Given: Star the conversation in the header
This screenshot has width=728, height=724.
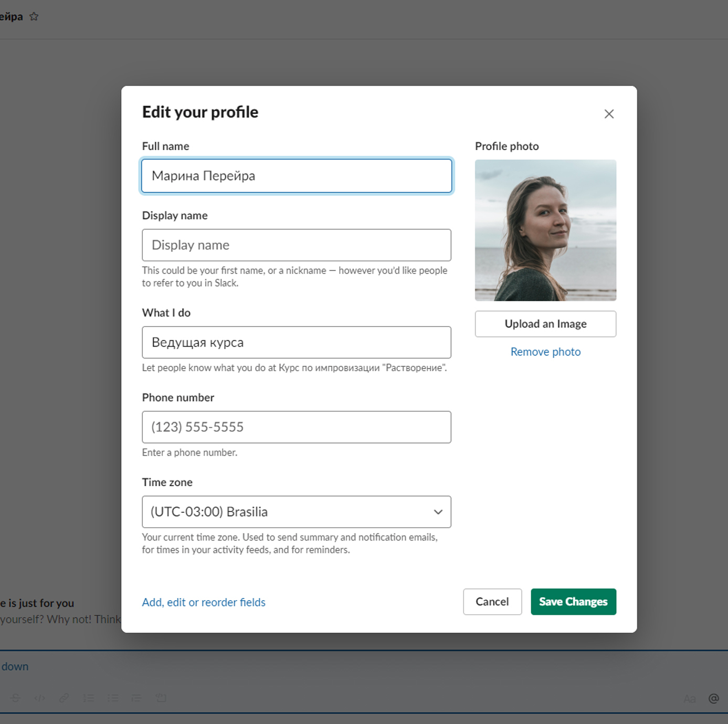Looking at the screenshot, I should point(34,16).
